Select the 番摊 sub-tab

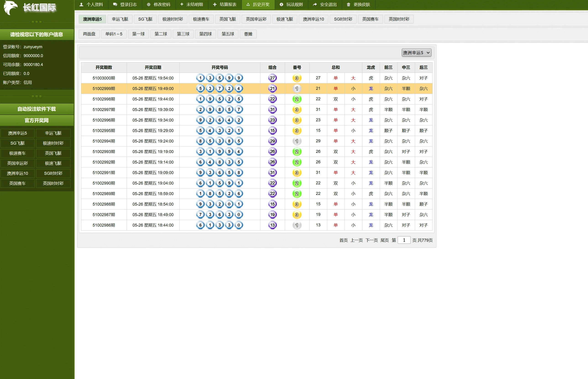(x=248, y=34)
